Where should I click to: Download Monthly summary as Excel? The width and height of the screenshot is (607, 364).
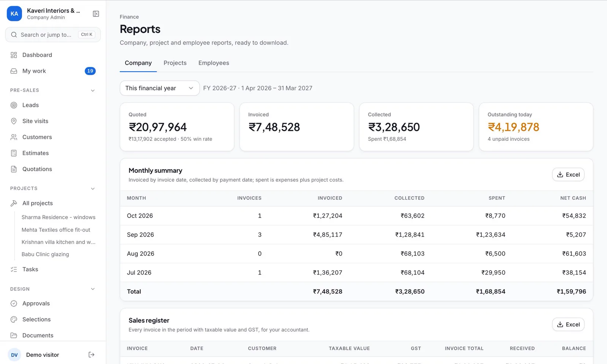(568, 174)
